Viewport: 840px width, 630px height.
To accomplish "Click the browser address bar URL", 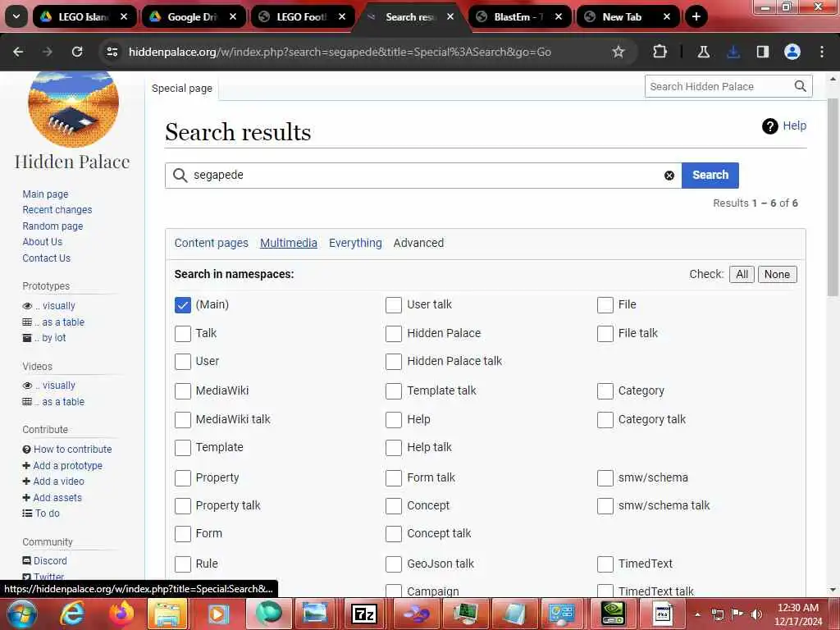I will click(x=340, y=52).
